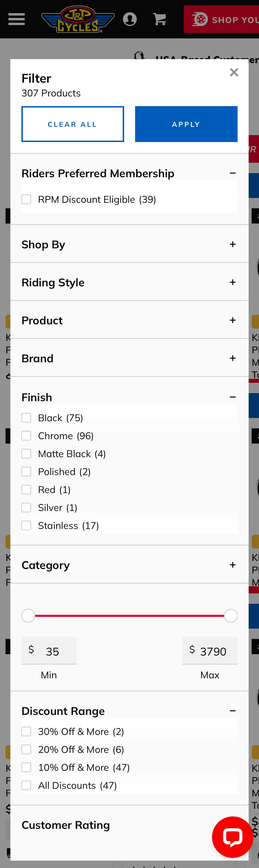Check the 20% Off & More discount option
This screenshot has height=868, width=259.
[x=26, y=749]
